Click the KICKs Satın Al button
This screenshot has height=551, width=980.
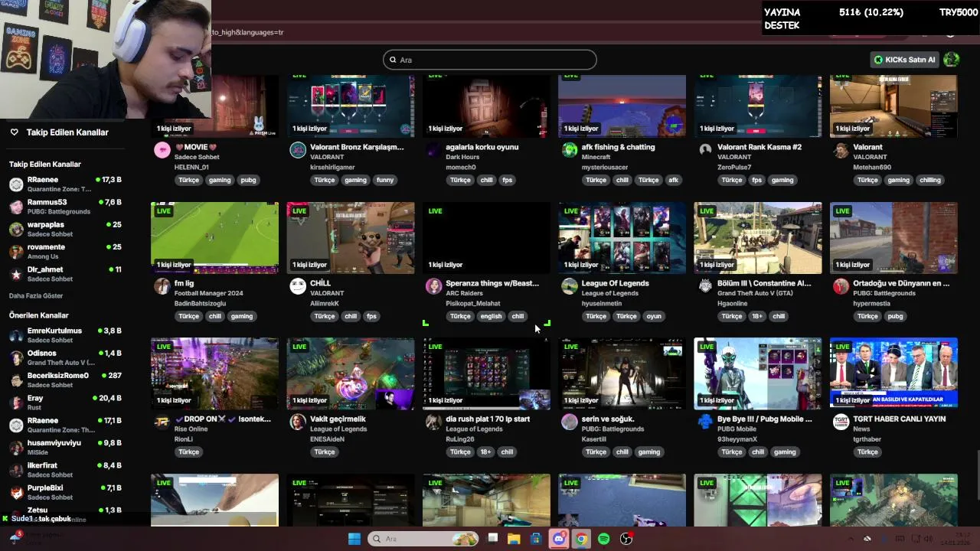point(905,60)
